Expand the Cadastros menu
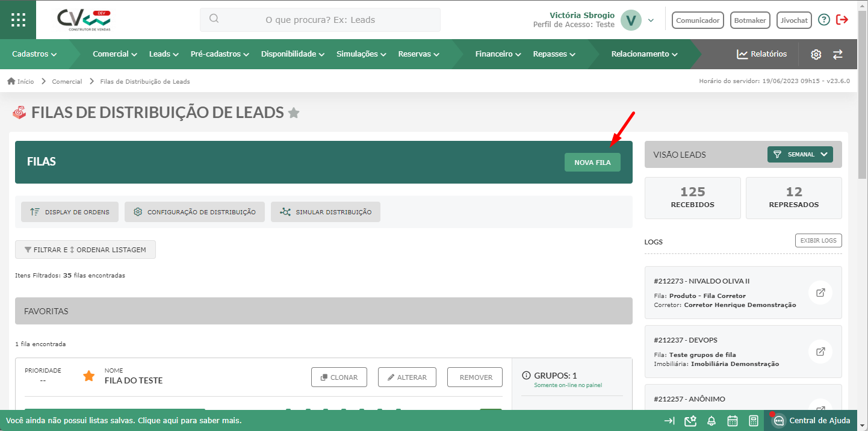Screen dimensions: 868x431 click(x=34, y=54)
